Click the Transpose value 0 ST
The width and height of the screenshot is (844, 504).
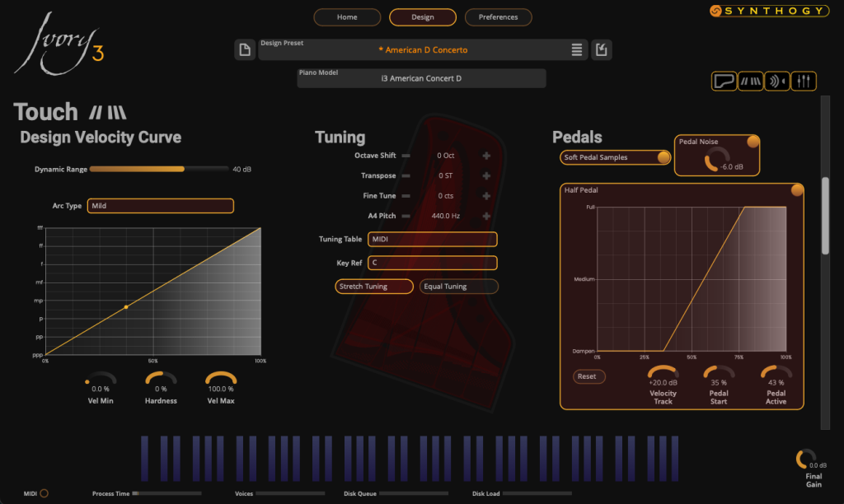(446, 176)
